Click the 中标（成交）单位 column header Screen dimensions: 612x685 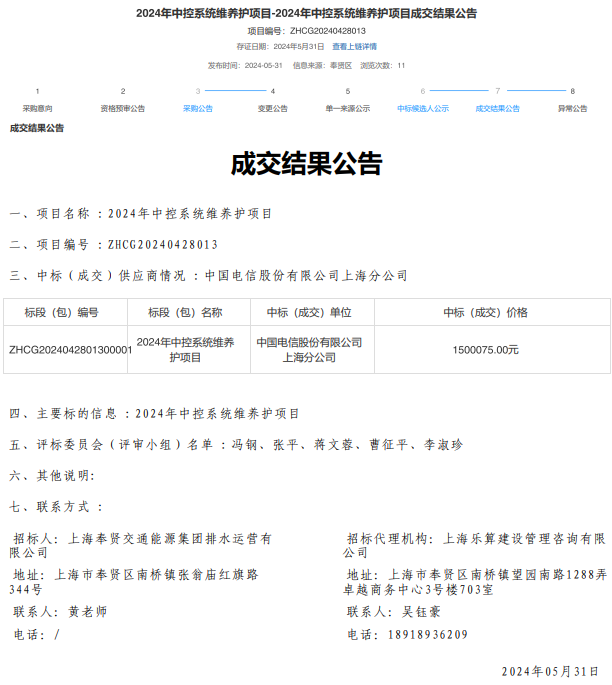tap(309, 312)
